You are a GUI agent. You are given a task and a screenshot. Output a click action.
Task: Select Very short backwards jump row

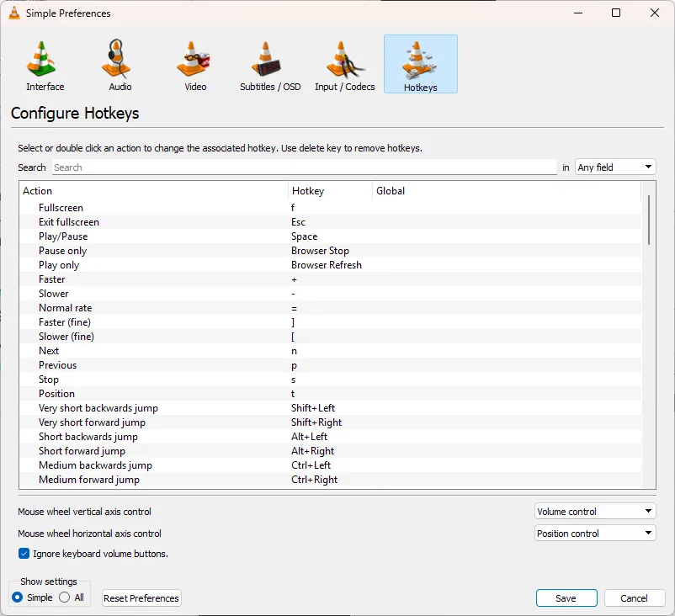point(330,407)
